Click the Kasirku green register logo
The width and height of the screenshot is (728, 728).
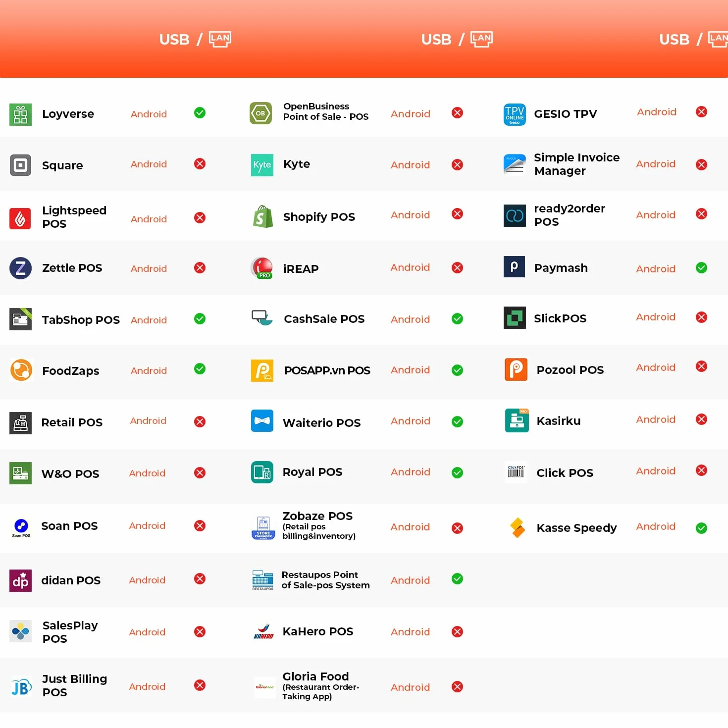pyautogui.click(x=517, y=420)
